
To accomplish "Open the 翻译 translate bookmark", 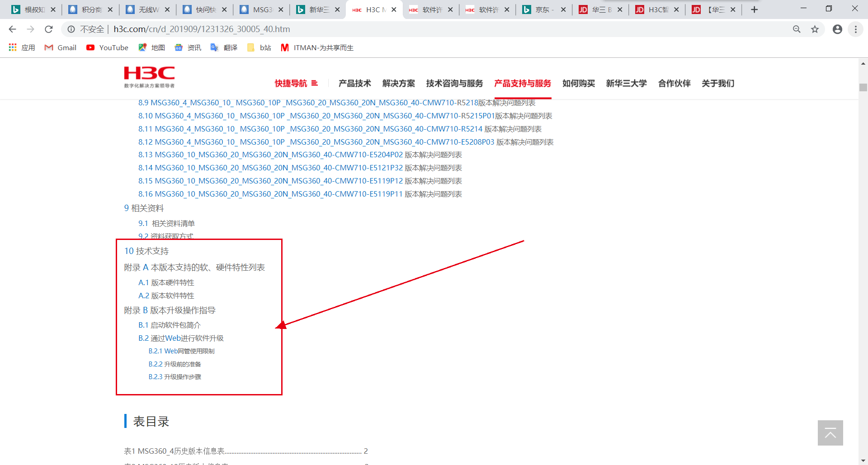I will tap(224, 47).
